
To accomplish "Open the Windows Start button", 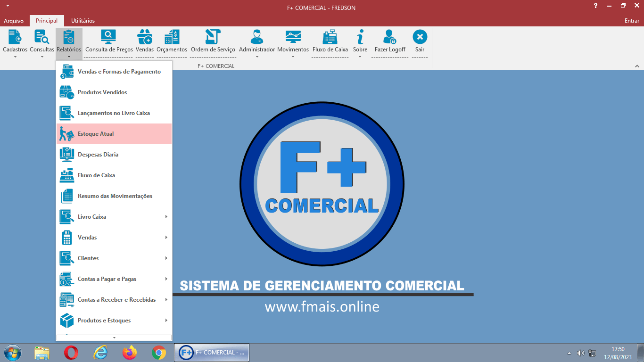I will [12, 353].
